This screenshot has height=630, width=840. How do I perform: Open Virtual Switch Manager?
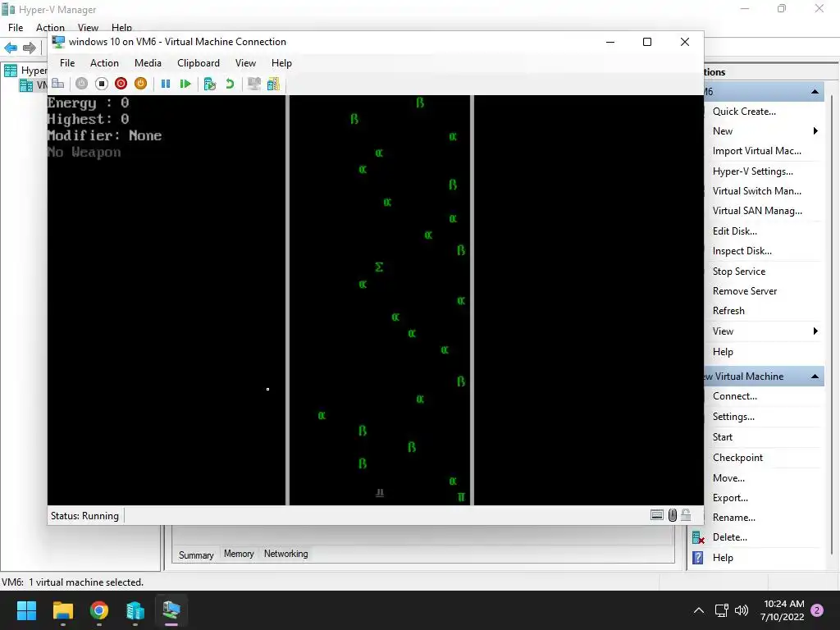coord(757,191)
